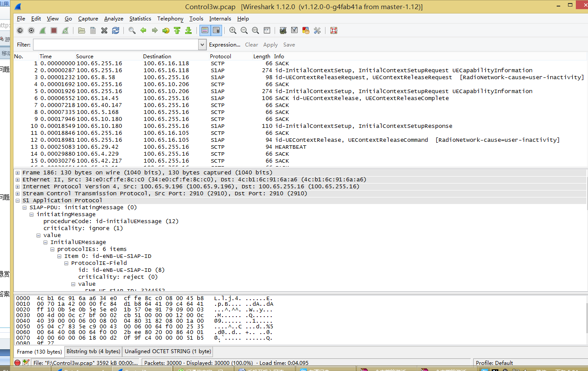This screenshot has width=588, height=371.
Task: Clear the display filter
Action: [x=252, y=45]
